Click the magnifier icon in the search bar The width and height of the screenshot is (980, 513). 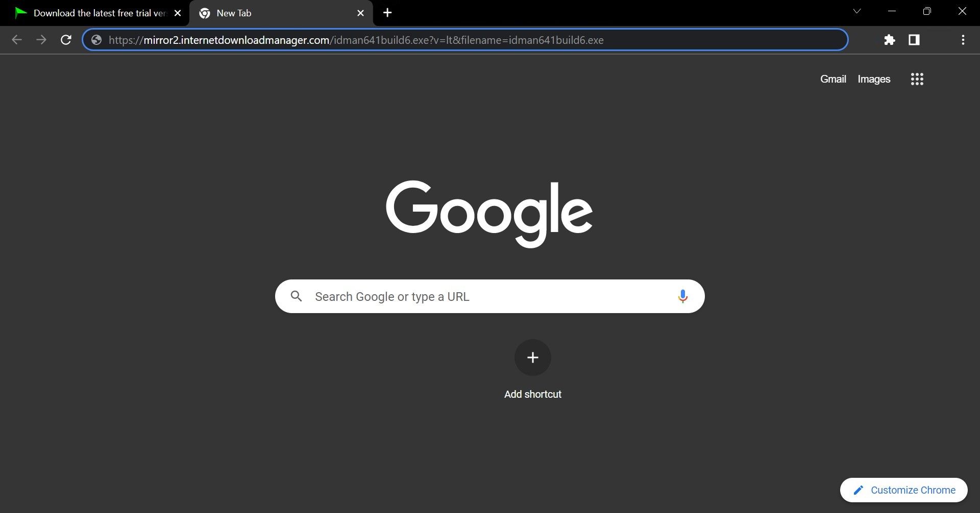[297, 296]
